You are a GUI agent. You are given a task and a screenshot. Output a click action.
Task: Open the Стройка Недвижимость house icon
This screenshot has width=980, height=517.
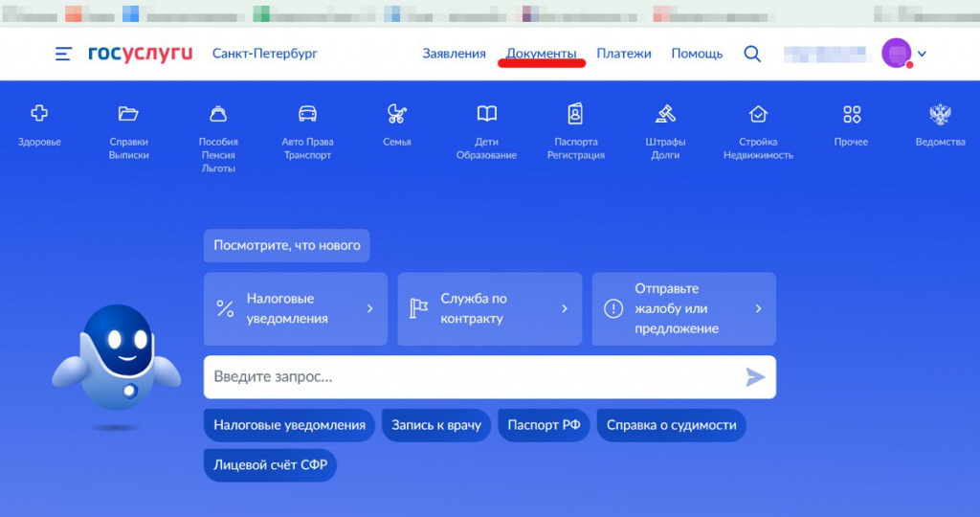(x=758, y=113)
